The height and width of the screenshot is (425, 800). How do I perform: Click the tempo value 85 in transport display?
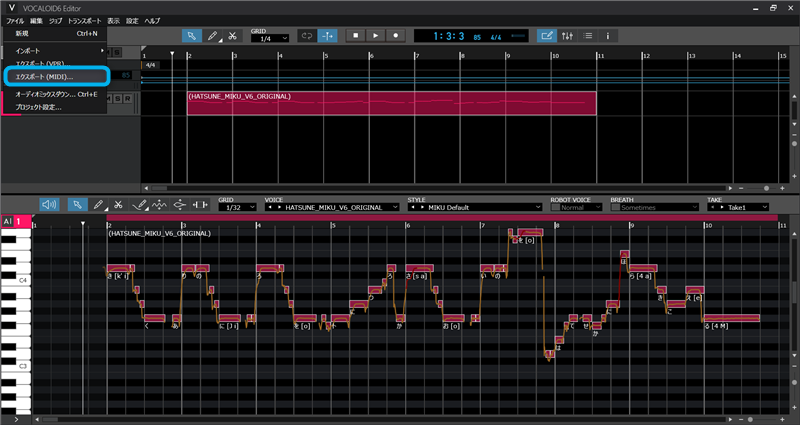(477, 37)
